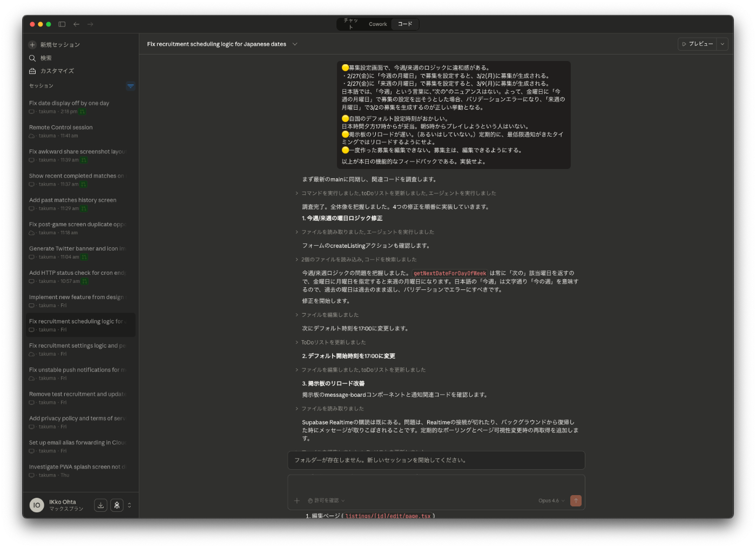
Task: Open search via magnifier icon
Action: tap(32, 58)
